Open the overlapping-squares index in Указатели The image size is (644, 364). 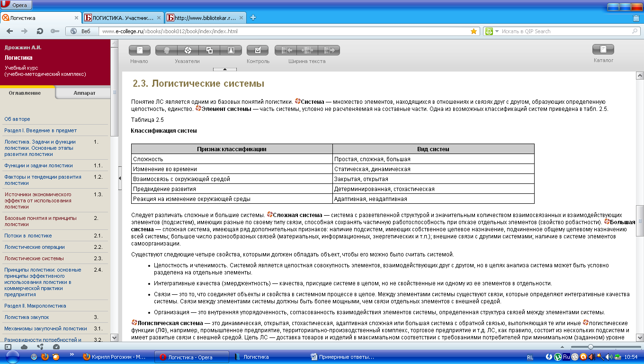point(209,50)
